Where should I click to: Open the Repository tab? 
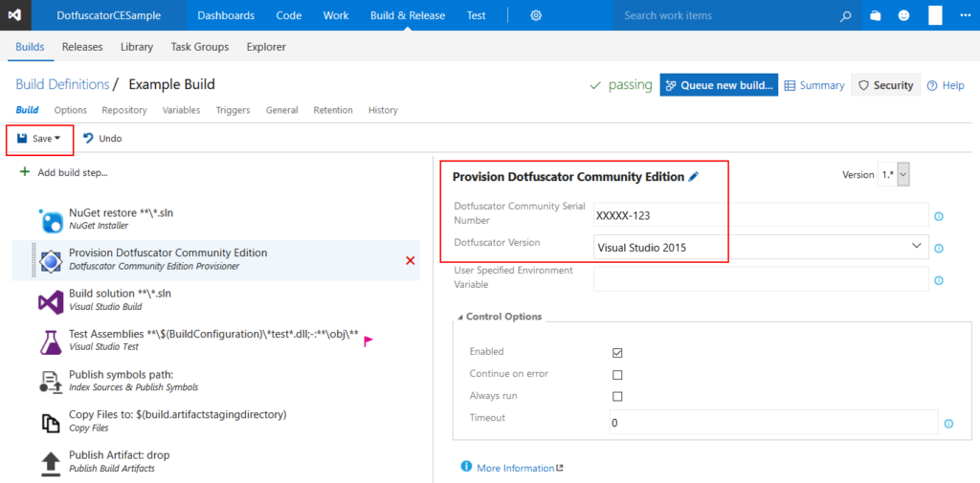[x=124, y=110]
